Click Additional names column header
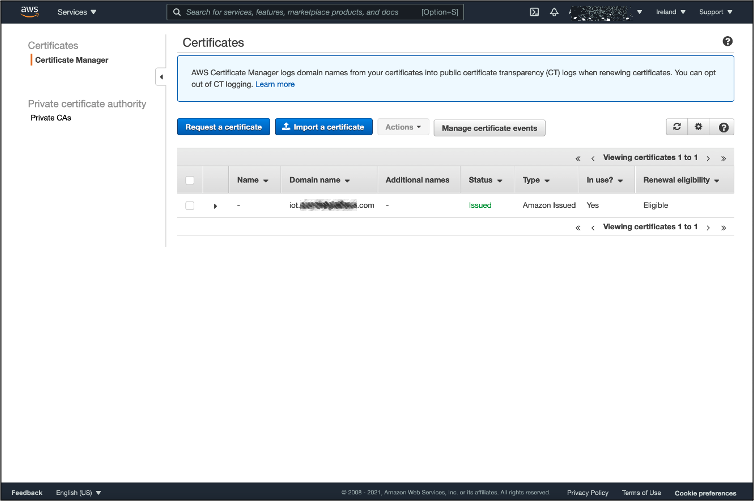 tap(417, 180)
